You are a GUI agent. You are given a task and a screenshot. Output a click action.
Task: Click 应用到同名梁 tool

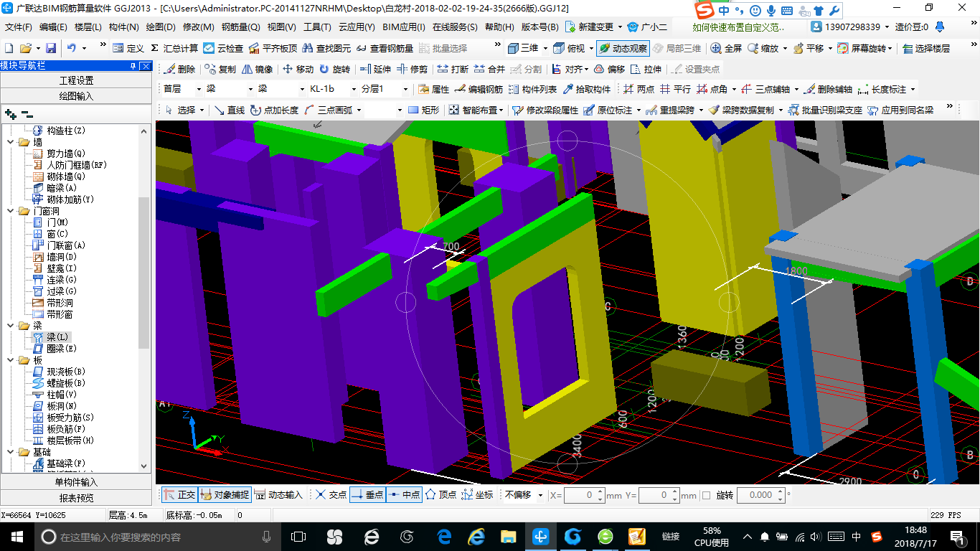(900, 110)
